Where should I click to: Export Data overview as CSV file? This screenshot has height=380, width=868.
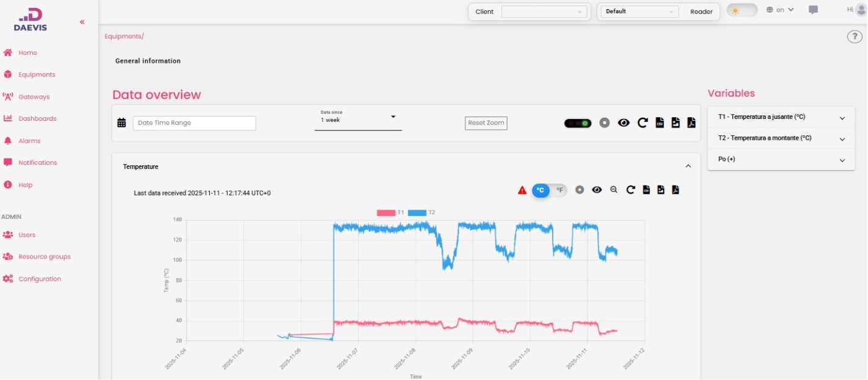pyautogui.click(x=659, y=123)
